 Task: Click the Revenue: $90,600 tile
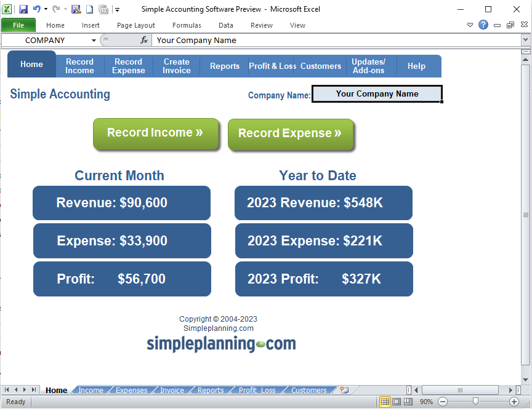tap(121, 202)
